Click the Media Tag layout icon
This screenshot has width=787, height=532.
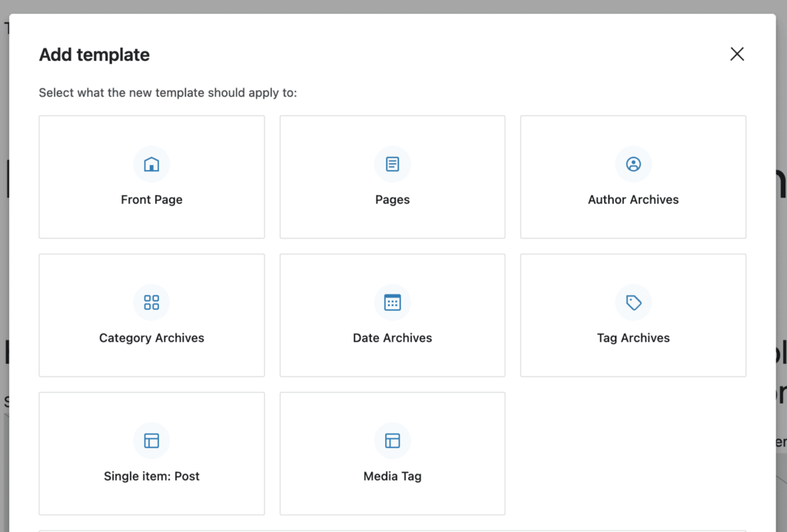(x=393, y=441)
